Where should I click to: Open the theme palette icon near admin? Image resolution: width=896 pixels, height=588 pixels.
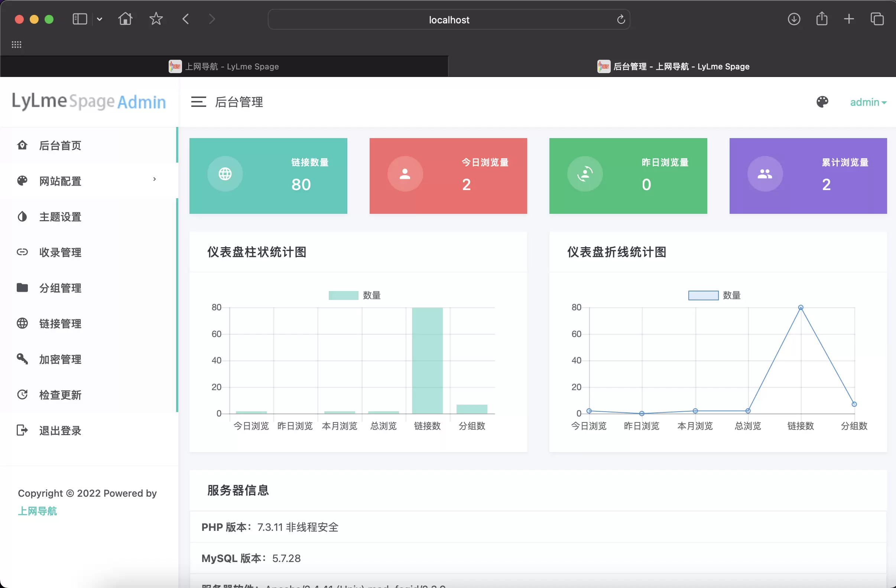822,102
